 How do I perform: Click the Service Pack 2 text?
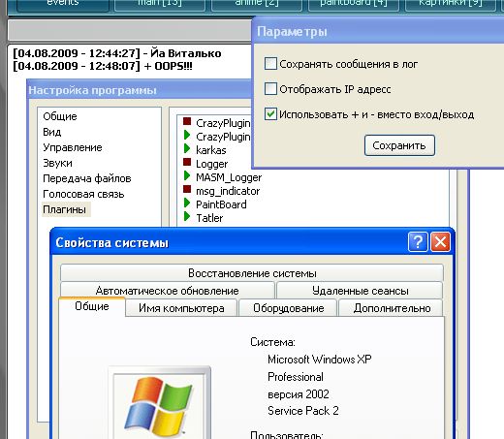click(x=303, y=411)
